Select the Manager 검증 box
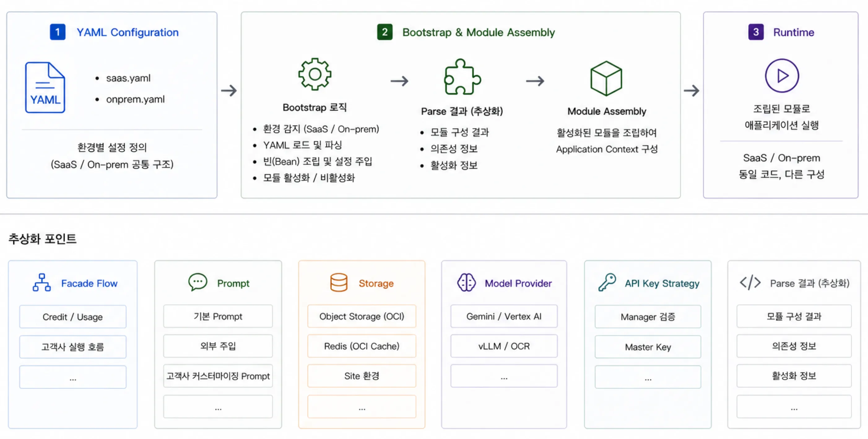The height and width of the screenshot is (439, 868). click(x=648, y=317)
